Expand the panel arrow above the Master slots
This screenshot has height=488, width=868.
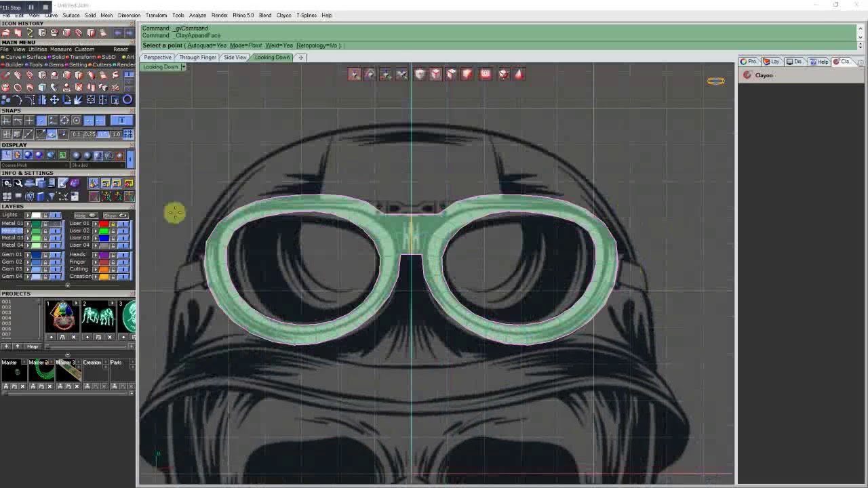pos(68,355)
